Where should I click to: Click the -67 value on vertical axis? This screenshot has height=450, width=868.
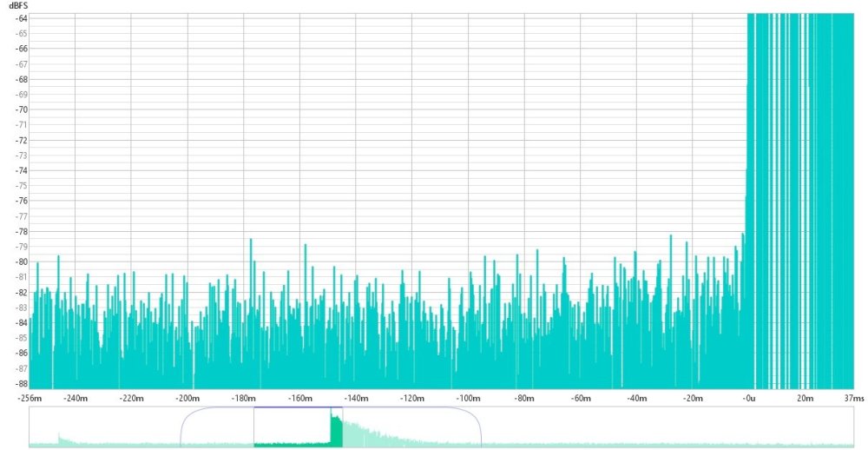(21, 63)
